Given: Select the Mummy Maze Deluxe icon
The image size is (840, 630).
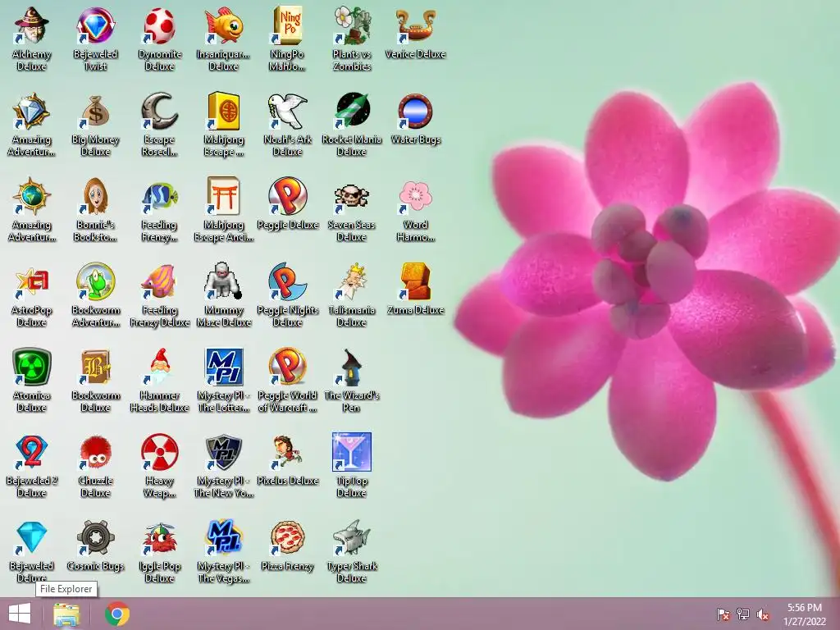Looking at the screenshot, I should (x=223, y=282).
